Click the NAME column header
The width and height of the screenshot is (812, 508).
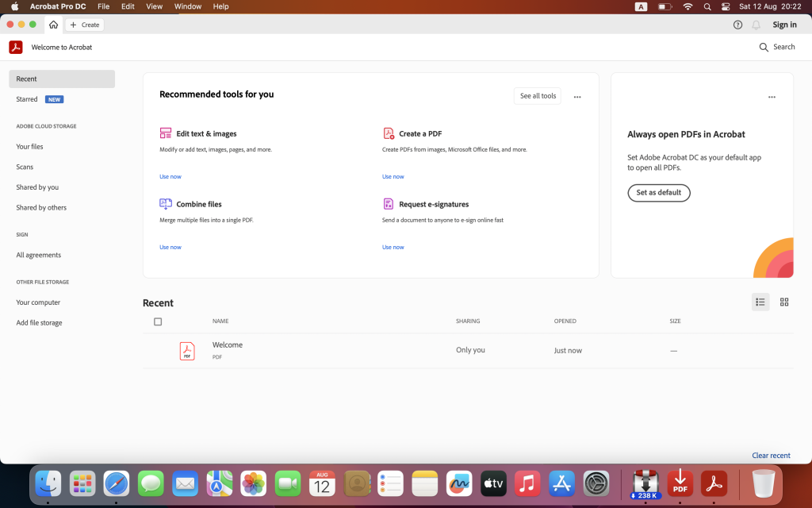click(x=220, y=321)
